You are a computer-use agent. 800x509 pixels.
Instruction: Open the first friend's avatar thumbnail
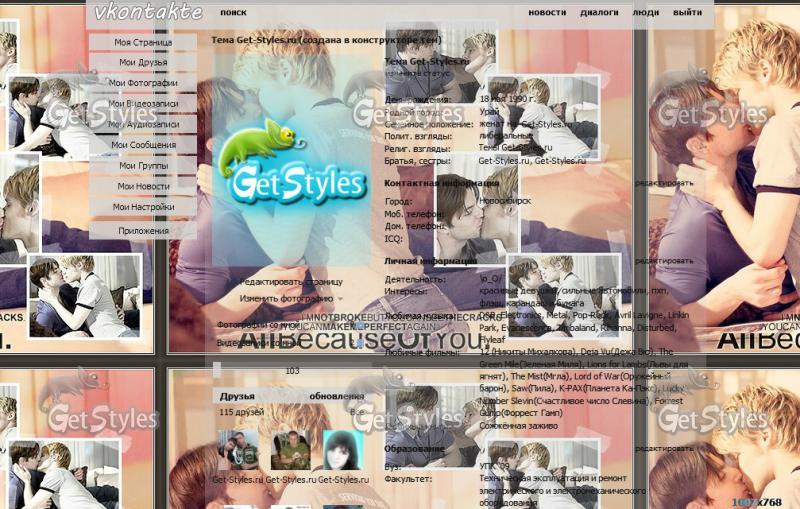(237, 450)
